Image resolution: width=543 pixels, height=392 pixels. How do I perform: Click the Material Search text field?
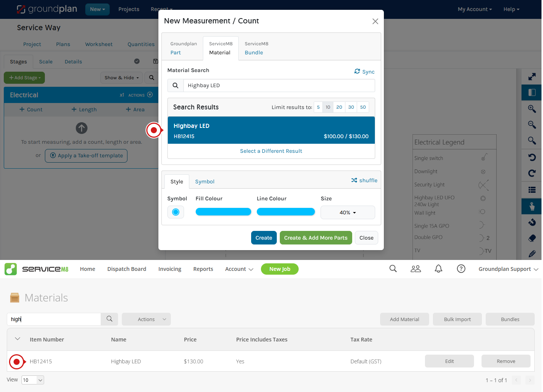pos(279,86)
